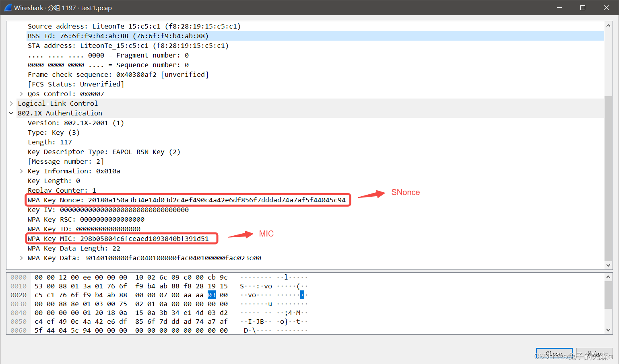
Task: Click the highlighted ASCII character in row 0020
Action: point(302,295)
